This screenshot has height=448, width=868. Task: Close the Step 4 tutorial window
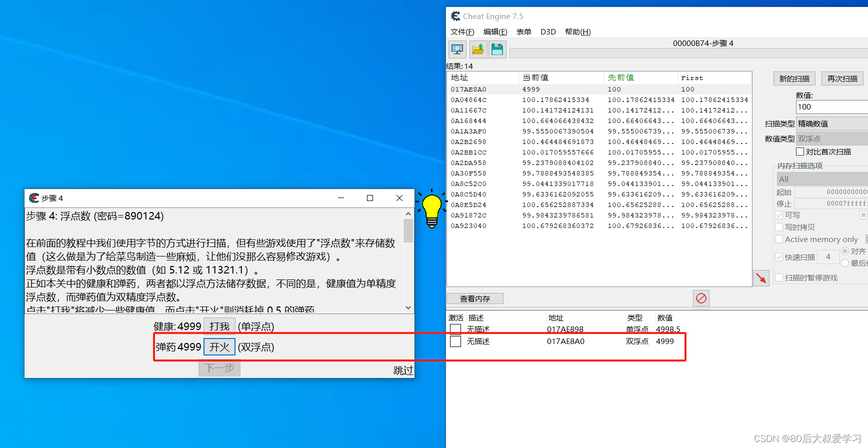click(399, 198)
